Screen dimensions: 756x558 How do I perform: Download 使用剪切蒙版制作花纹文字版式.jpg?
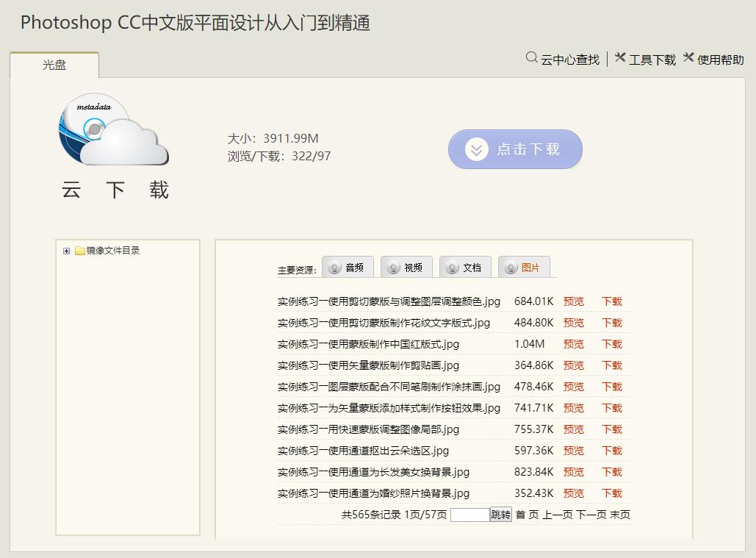click(612, 323)
